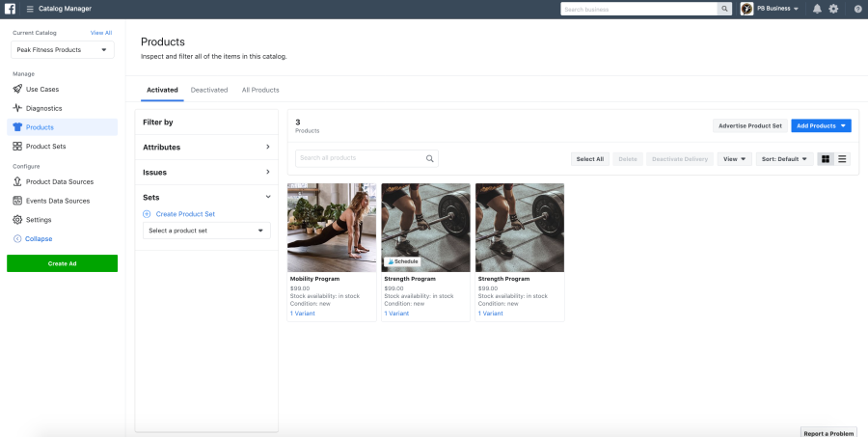Click Create Product Set link
Image resolution: width=868 pixels, height=437 pixels.
(185, 214)
